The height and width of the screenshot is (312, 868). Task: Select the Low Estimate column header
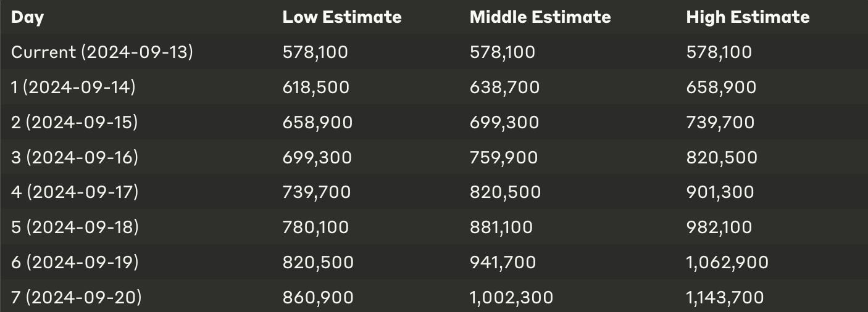pyautogui.click(x=342, y=17)
